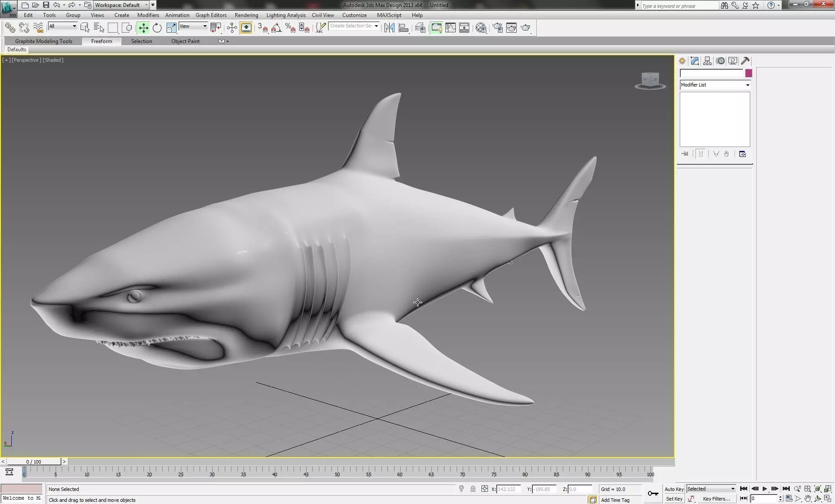This screenshot has height=504, width=835.
Task: Toggle Angle Snap
Action: coord(276,28)
